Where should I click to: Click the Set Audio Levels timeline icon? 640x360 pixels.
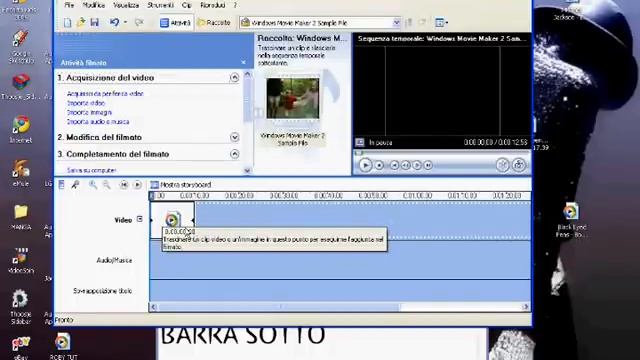[61, 185]
